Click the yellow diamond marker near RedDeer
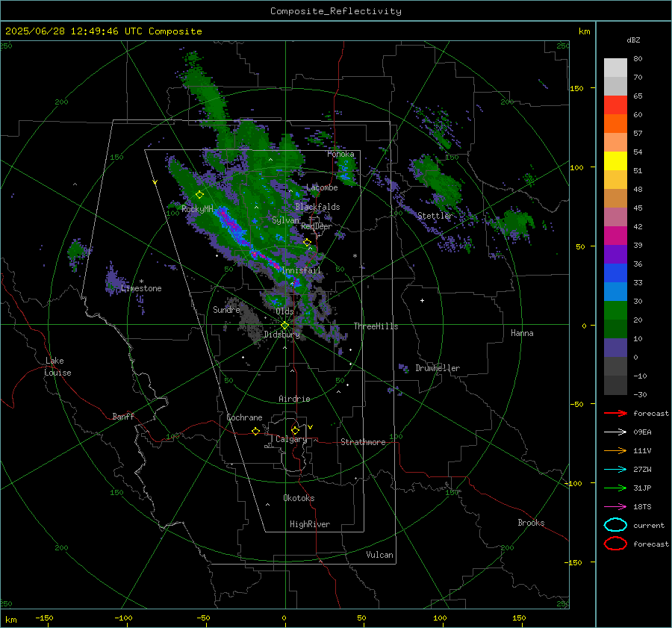This screenshot has height=628, width=672. 307,243
